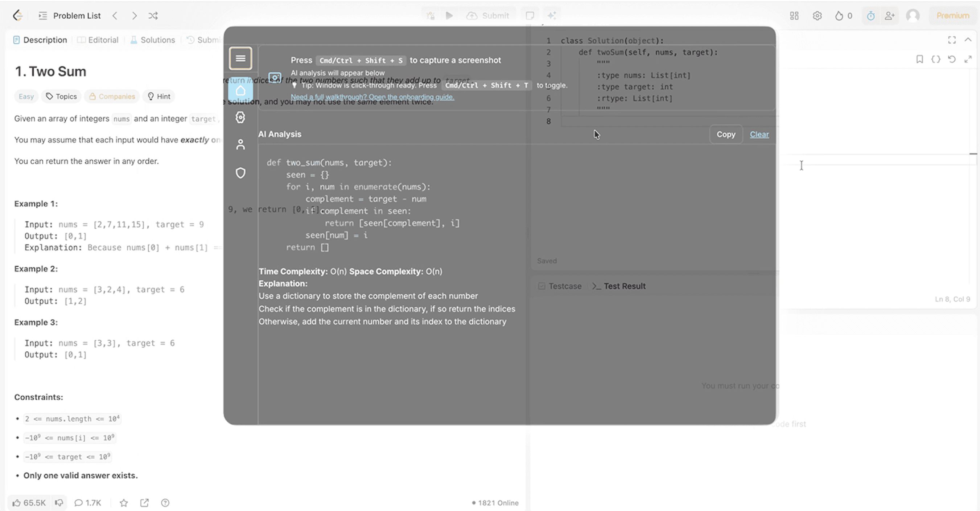980x511 pixels.
Task: Select the home icon in overlay sidebar
Action: 240,91
